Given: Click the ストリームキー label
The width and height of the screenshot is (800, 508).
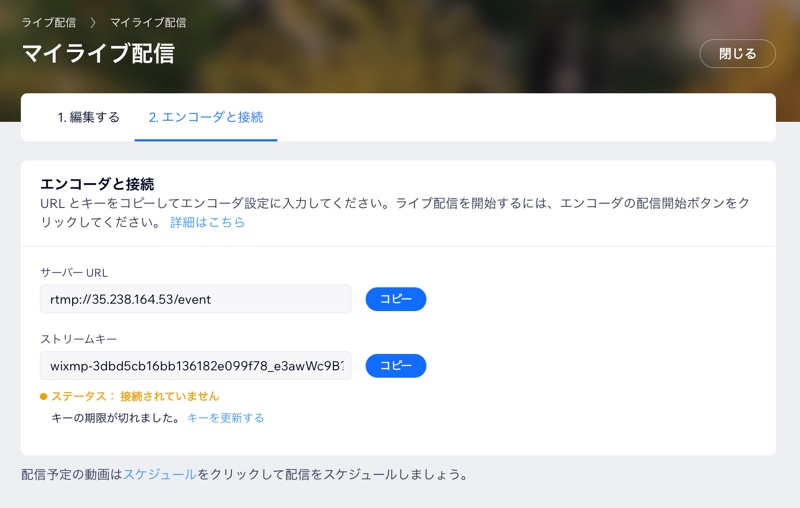Looking at the screenshot, I should click(x=79, y=340).
